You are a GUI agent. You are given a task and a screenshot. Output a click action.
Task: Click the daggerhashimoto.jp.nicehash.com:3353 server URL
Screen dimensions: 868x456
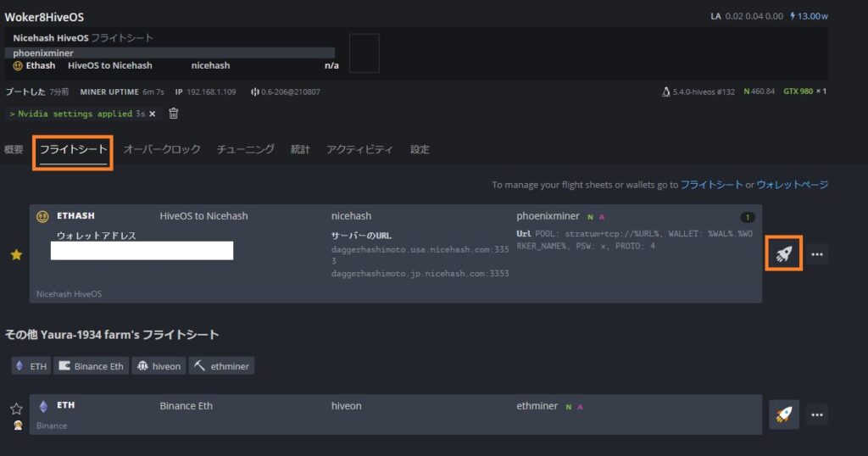pos(420,274)
